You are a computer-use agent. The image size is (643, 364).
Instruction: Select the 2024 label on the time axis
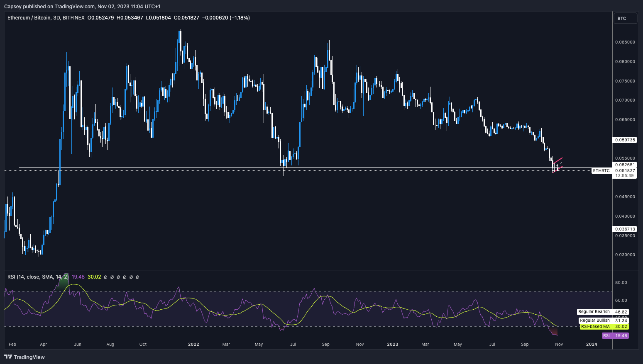[592, 344]
